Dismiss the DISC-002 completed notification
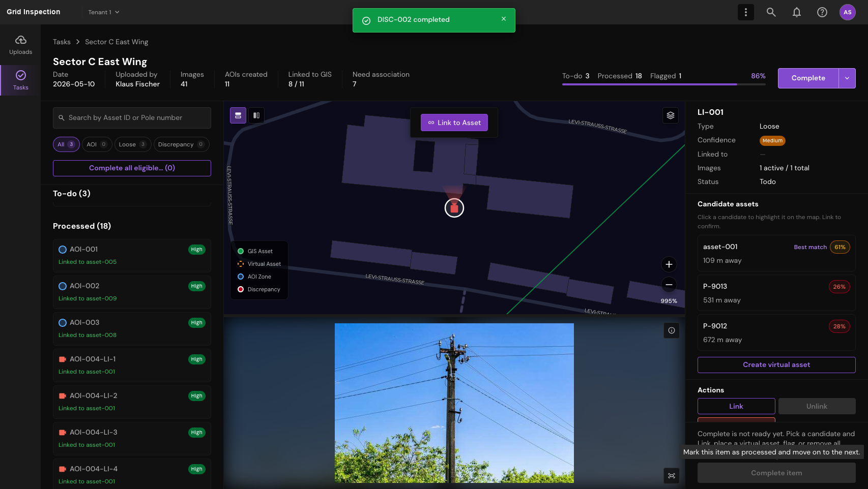This screenshot has width=868, height=489. pos(504,19)
